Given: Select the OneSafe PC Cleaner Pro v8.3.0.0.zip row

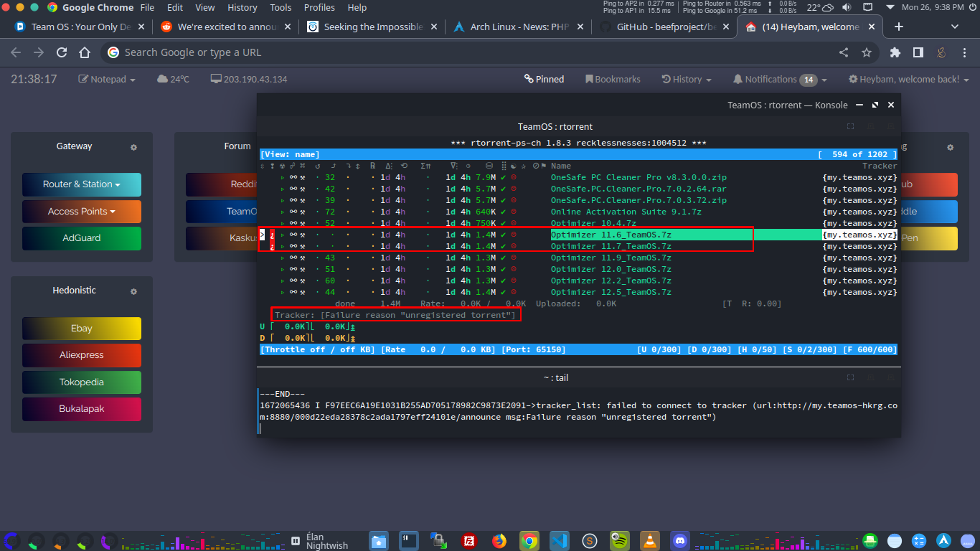Looking at the screenshot, I should point(578,177).
